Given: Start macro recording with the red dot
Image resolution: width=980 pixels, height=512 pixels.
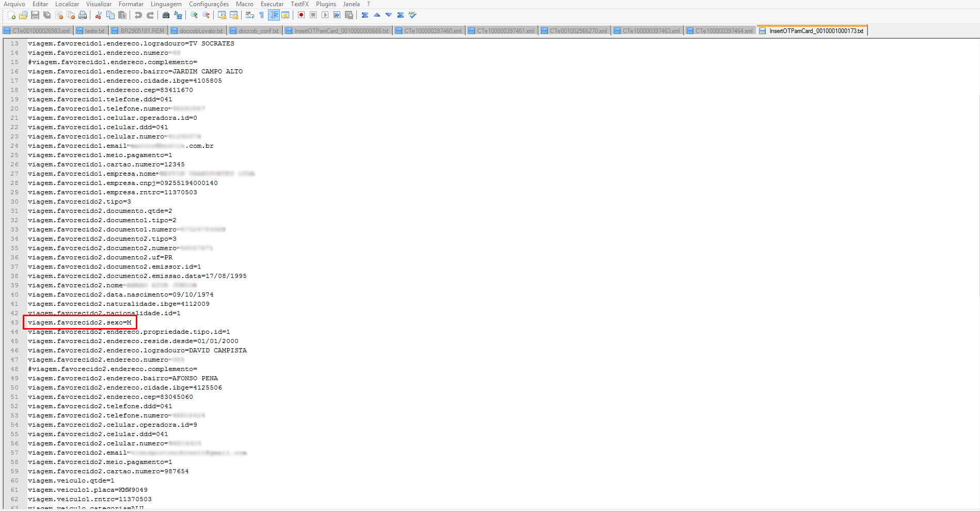Looking at the screenshot, I should 301,15.
